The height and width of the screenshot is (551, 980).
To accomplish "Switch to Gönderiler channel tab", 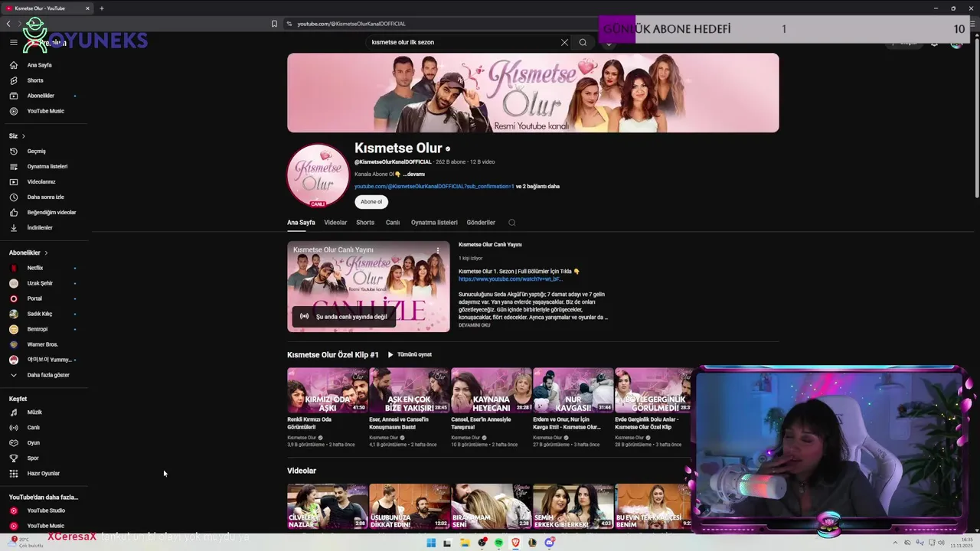I will tap(481, 223).
